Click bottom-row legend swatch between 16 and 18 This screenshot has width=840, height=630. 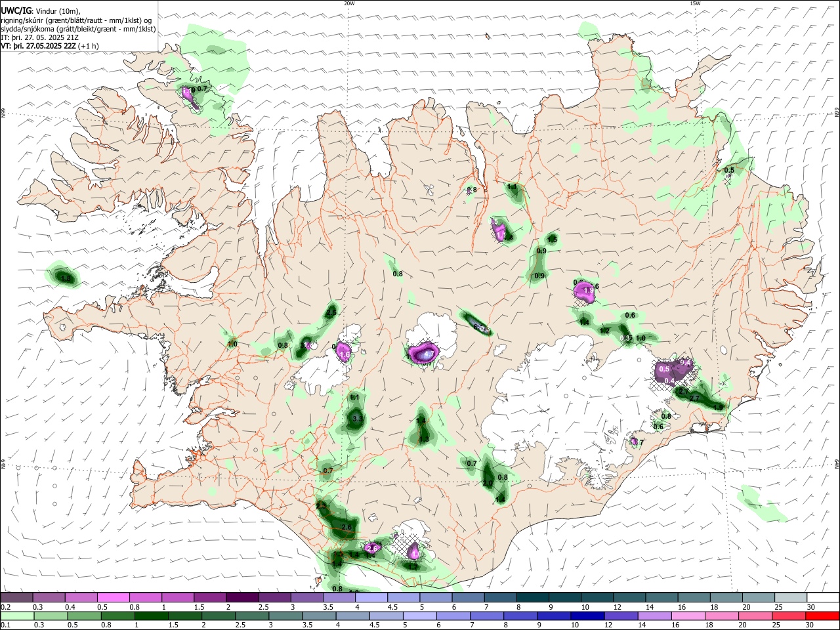(688, 616)
